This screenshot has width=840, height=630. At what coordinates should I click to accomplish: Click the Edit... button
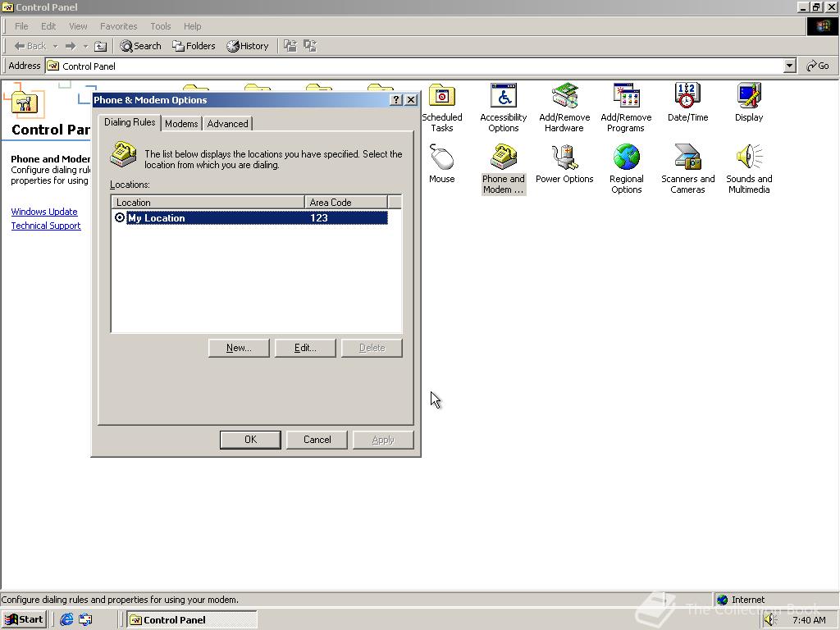[x=305, y=348]
